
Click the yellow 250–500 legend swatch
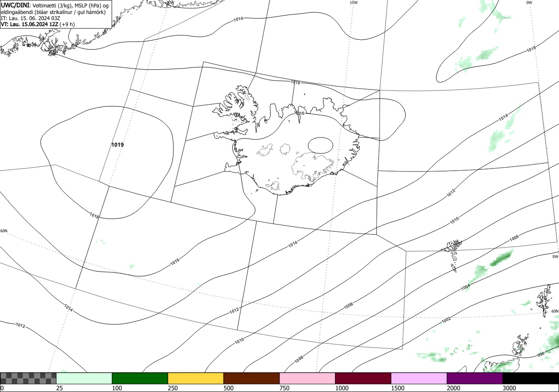[196, 378]
